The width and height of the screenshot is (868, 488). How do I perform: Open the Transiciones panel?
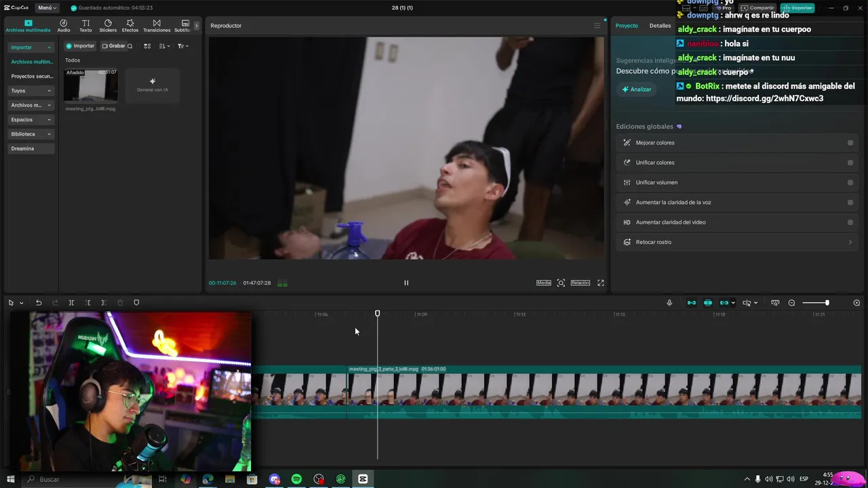coord(157,26)
